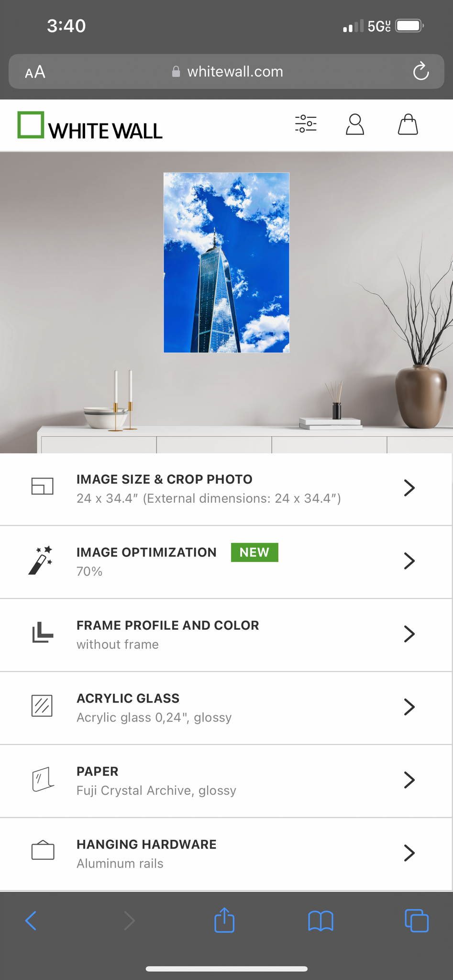Tap the Acrylic Glass heading
Image resolution: width=453 pixels, height=980 pixels.
[x=128, y=698]
